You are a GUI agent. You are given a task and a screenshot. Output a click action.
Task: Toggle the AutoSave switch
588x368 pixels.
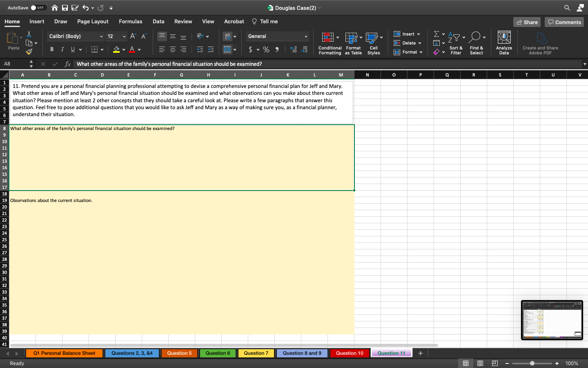point(38,8)
